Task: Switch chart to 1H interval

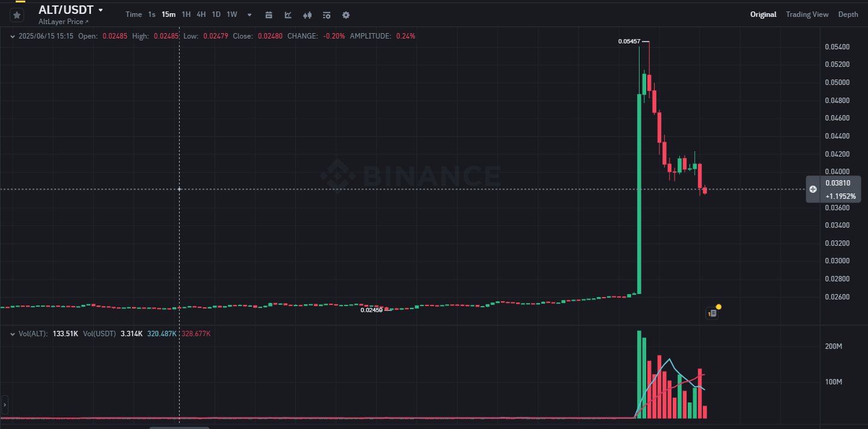Action: [186, 14]
